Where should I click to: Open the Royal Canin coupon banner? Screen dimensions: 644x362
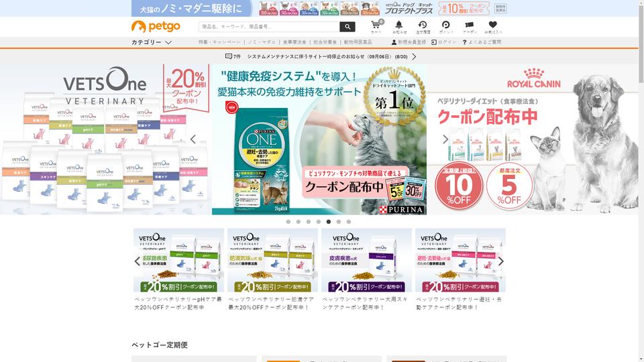tap(533, 139)
